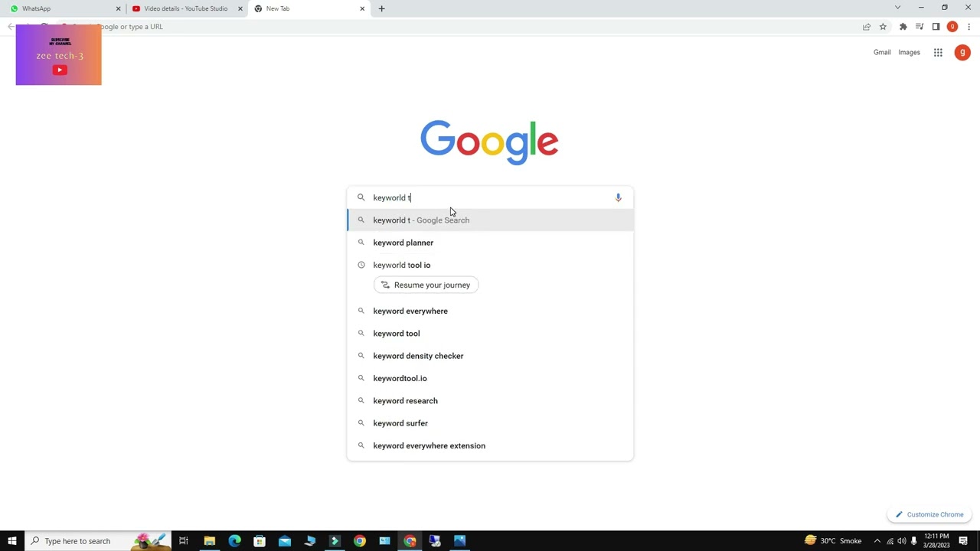
Task: Close the YouTube Studio tab
Action: (240, 8)
